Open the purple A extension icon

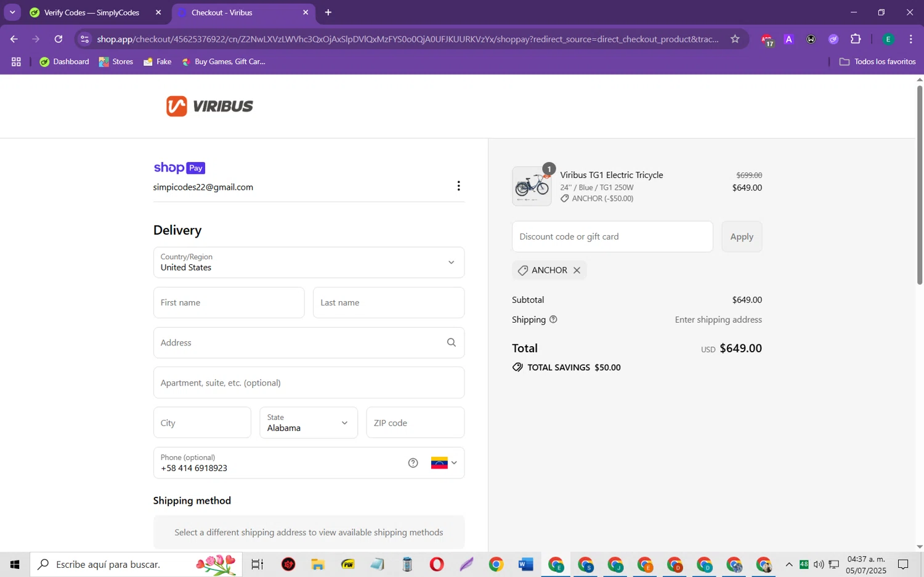point(789,39)
